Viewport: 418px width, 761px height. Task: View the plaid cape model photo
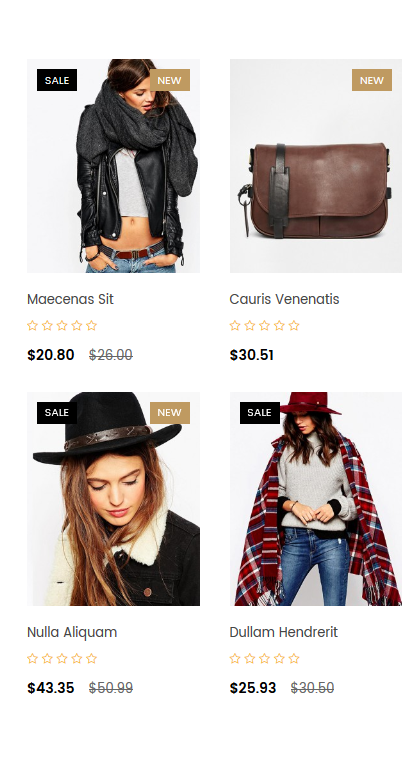tap(316, 499)
